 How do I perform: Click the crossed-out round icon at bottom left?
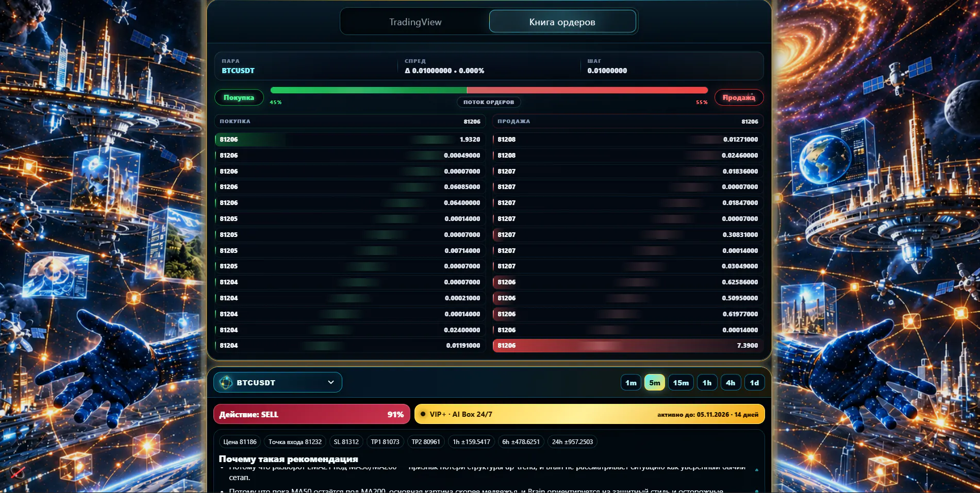[18, 472]
